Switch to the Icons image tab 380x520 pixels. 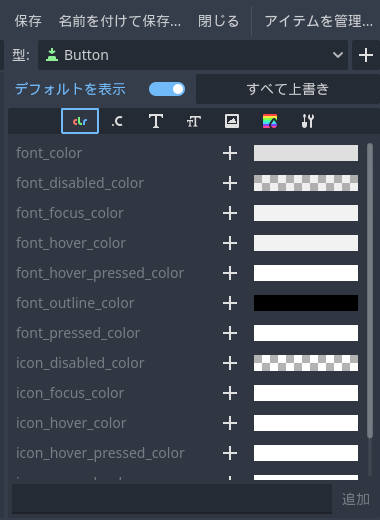click(x=232, y=121)
